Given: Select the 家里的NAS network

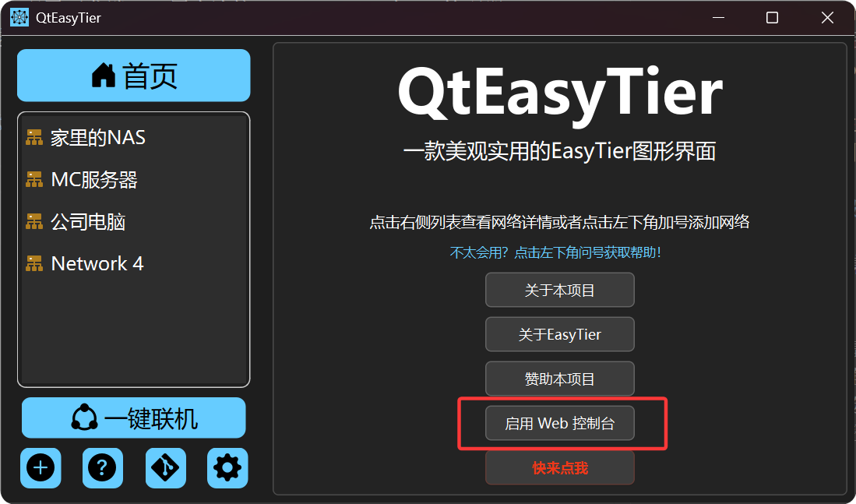Looking at the screenshot, I should [x=134, y=138].
